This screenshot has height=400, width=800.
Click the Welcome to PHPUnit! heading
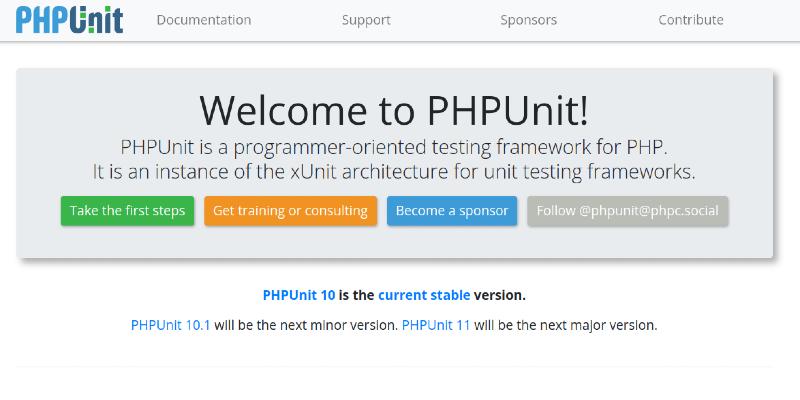coord(394,107)
